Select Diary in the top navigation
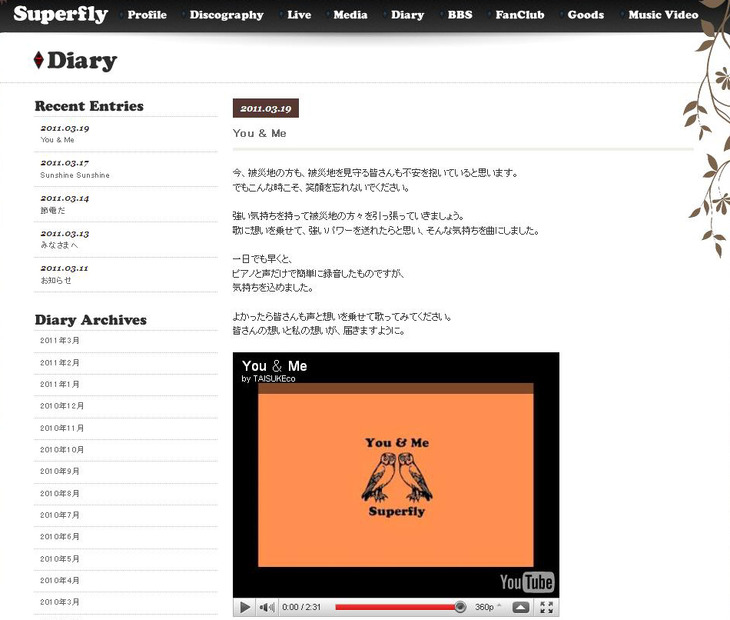730x620 pixels. 407,15
